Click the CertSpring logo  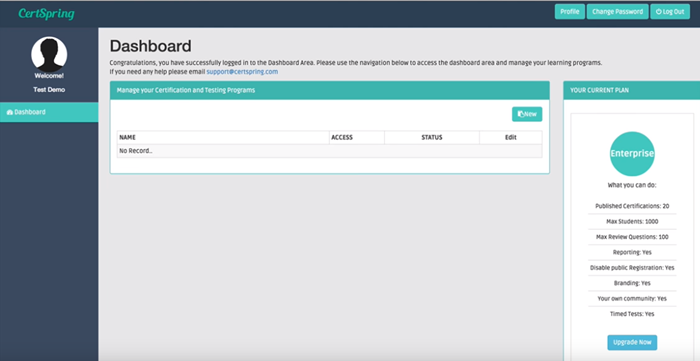click(x=46, y=13)
